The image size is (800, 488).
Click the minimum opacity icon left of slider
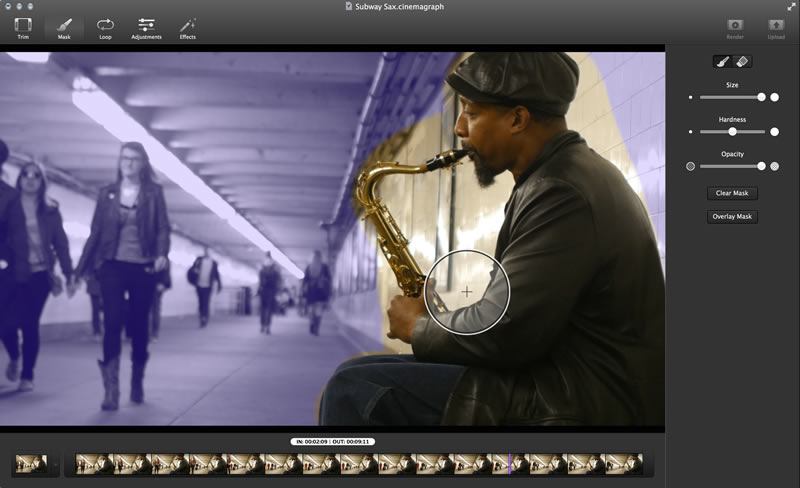tap(690, 166)
